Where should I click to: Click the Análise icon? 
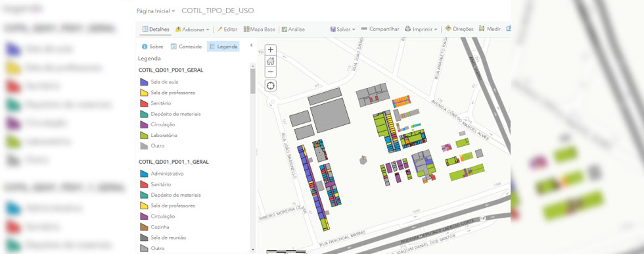[x=284, y=29]
